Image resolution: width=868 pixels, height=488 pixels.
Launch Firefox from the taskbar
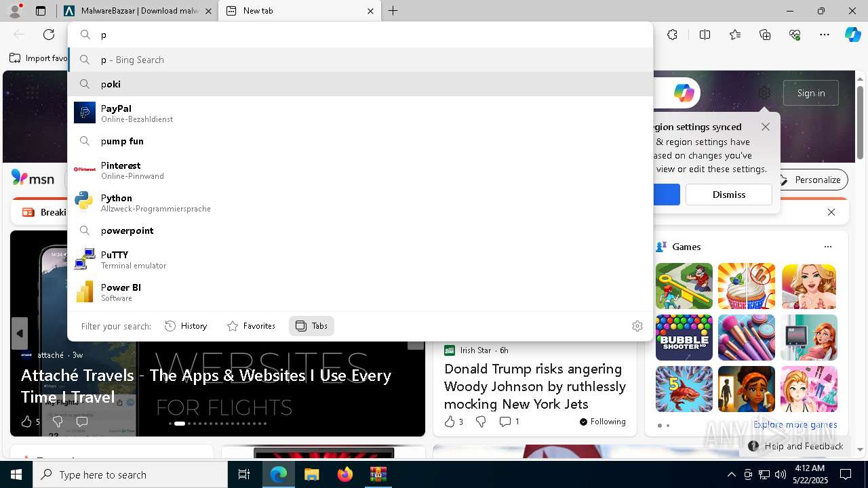coord(344,474)
